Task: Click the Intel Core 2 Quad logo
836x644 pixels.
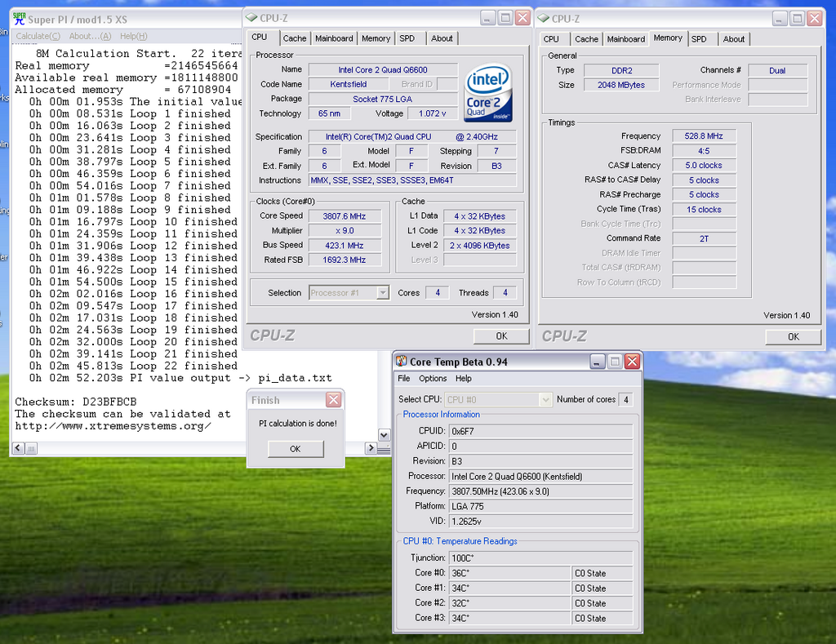Action: point(488,91)
